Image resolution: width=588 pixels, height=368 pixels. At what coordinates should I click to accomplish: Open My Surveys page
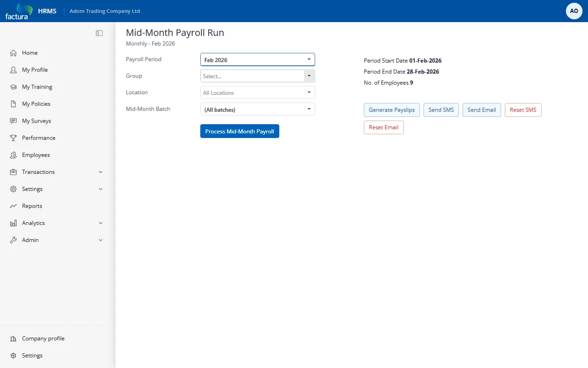37,121
